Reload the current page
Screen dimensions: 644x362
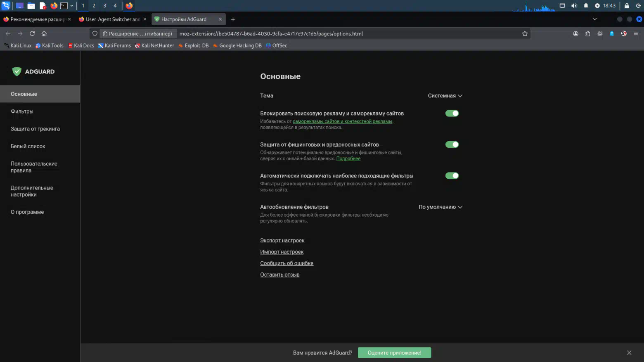click(32, 34)
